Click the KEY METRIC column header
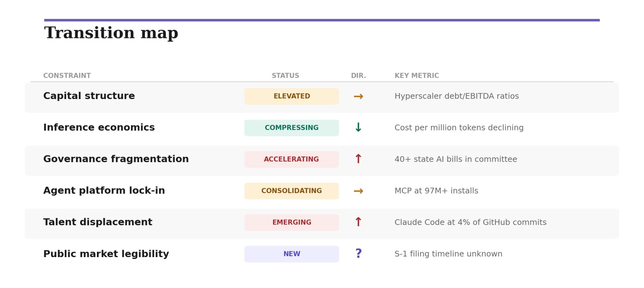 pyautogui.click(x=417, y=76)
